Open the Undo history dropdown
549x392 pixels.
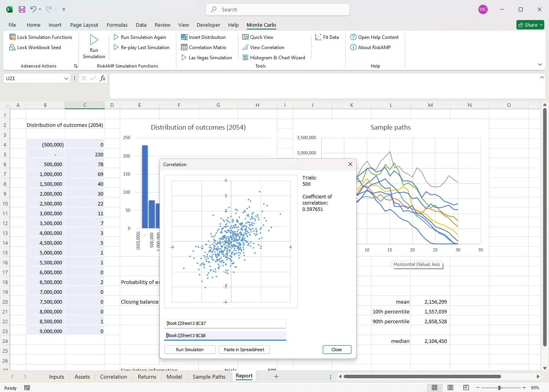click(39, 9)
